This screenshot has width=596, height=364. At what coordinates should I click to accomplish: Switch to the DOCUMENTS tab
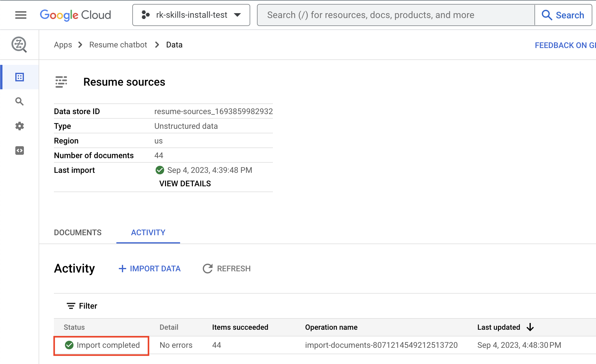point(77,232)
